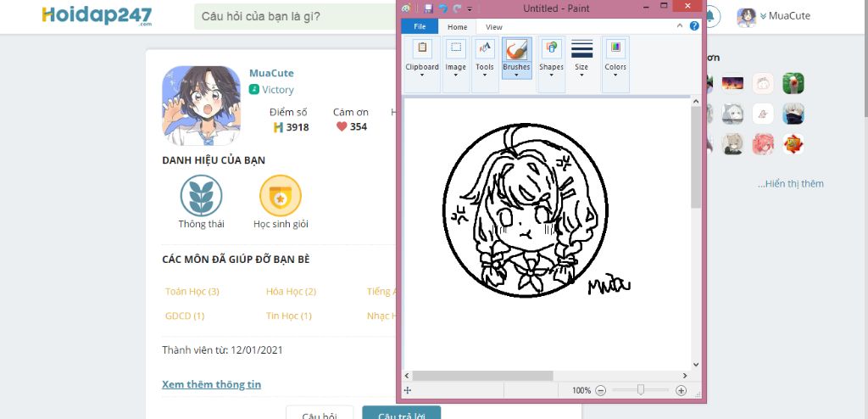Image resolution: width=868 pixels, height=419 pixels.
Task: Click the Clipboard paste icon in Paint
Action: (422, 48)
